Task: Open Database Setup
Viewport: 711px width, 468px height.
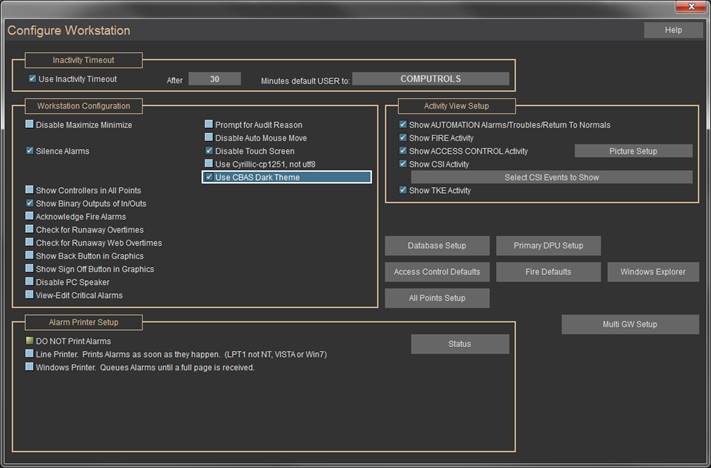Action: 437,246
